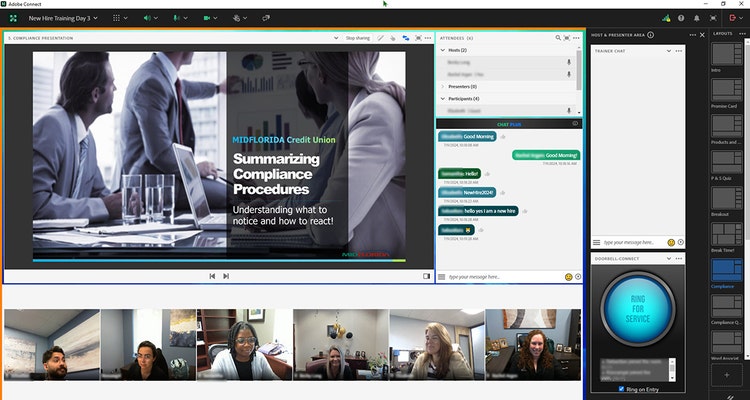This screenshot has width=750, height=400.
Task: Open the Trainer Chat hamburger menu
Action: 596,243
